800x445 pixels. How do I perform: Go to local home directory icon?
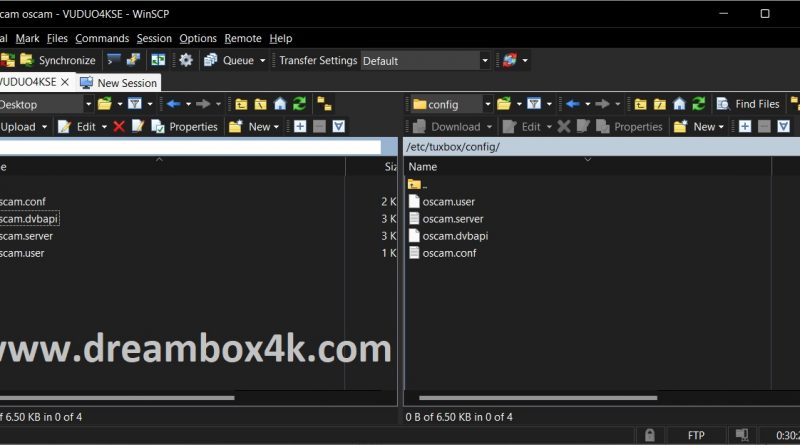point(280,104)
